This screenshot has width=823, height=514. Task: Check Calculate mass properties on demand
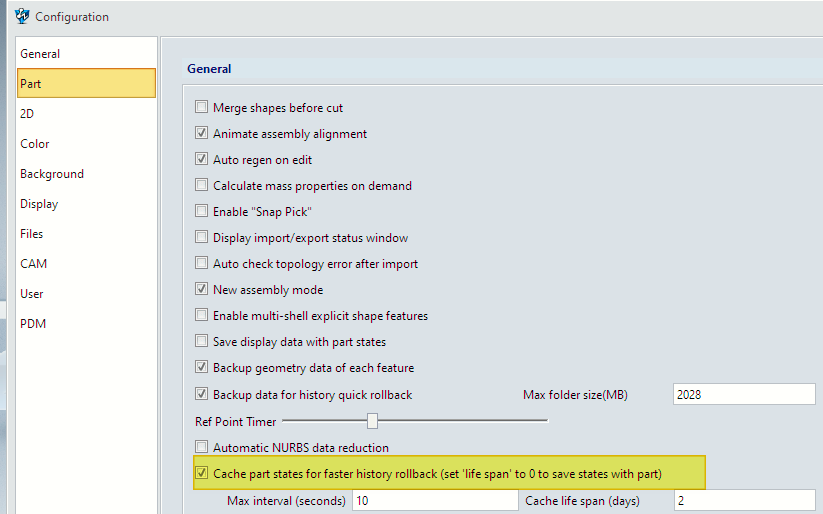click(201, 185)
